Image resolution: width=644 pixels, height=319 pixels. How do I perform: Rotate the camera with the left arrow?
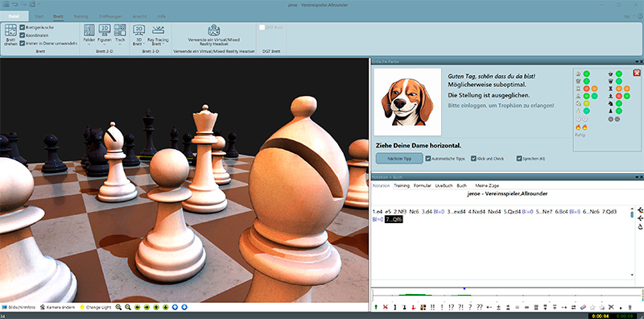(x=137, y=307)
